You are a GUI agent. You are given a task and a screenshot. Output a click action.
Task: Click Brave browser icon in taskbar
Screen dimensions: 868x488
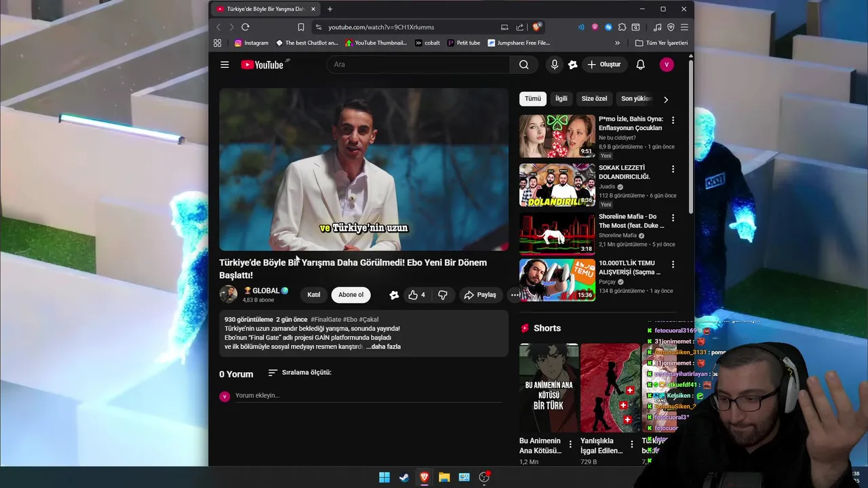tap(424, 477)
